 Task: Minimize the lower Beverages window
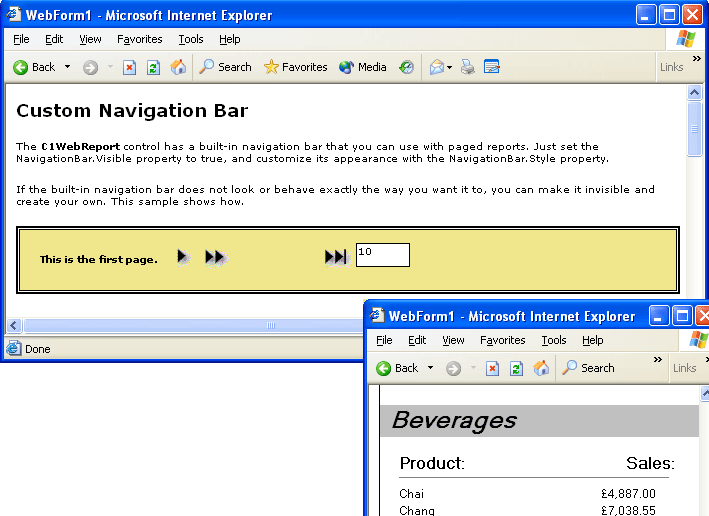pyautogui.click(x=659, y=316)
